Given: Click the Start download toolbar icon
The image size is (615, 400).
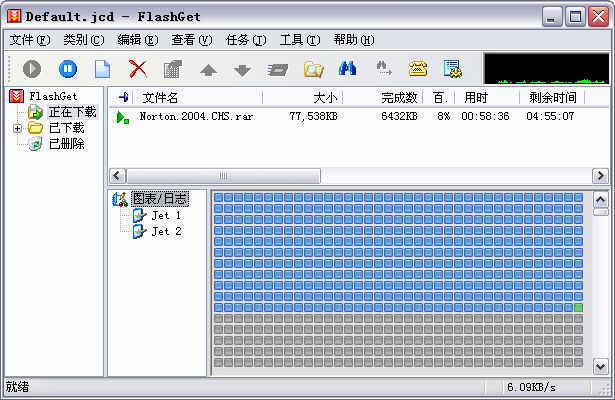Looking at the screenshot, I should click(x=33, y=69).
